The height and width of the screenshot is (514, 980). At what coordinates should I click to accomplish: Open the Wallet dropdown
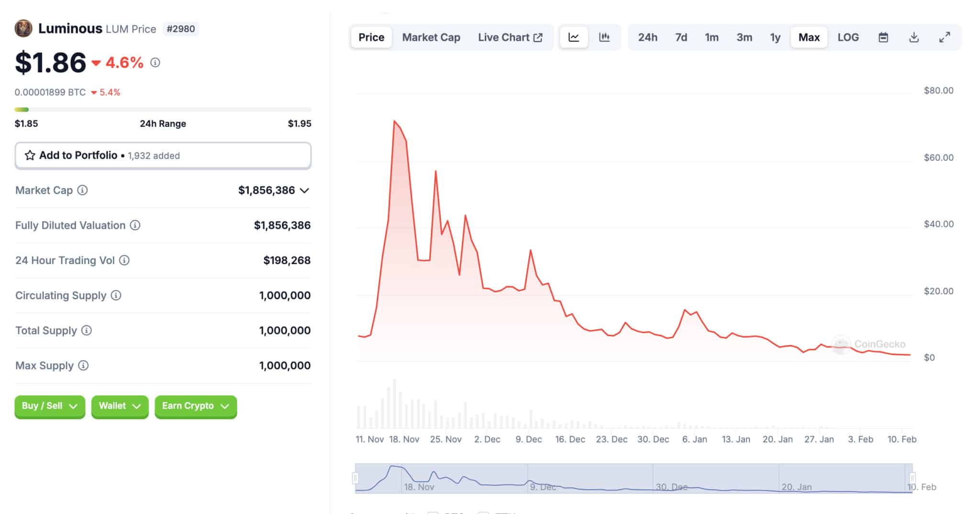click(120, 406)
